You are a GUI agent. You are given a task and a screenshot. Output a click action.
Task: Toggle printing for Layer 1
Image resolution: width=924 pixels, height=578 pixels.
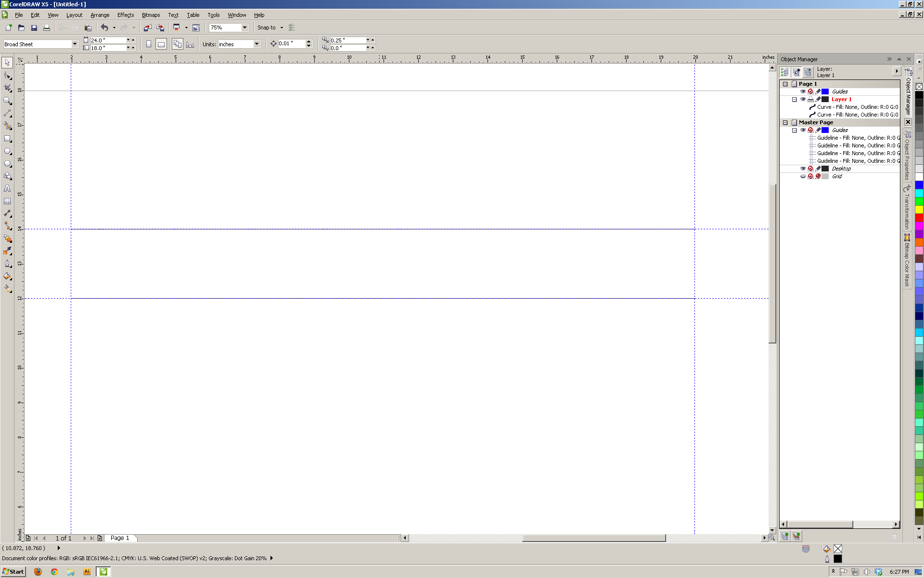pos(810,99)
